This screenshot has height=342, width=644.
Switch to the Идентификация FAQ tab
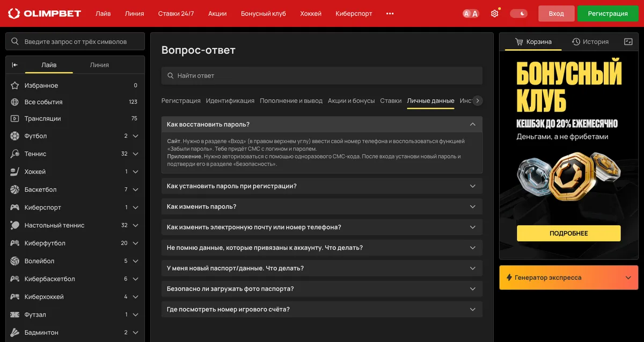[230, 101]
